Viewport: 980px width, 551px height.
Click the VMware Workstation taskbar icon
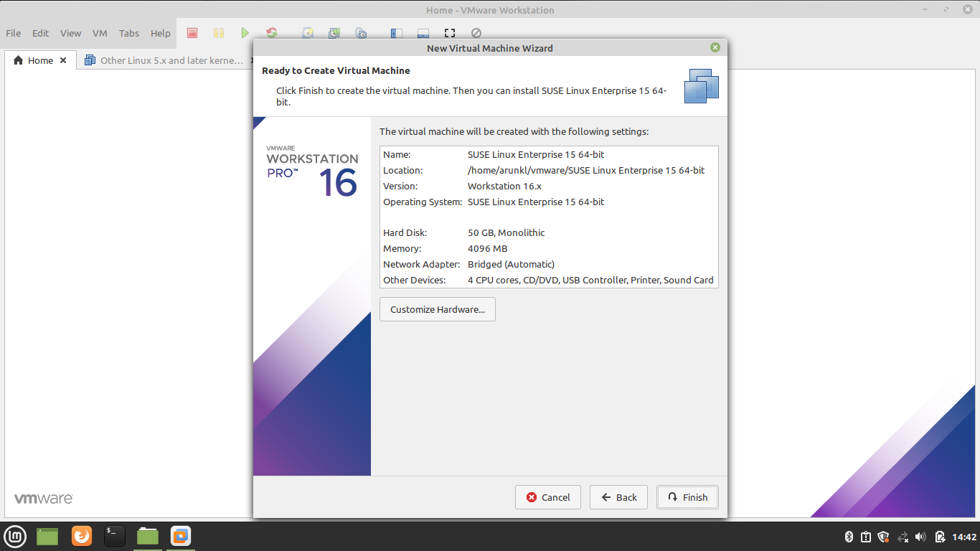click(x=181, y=536)
